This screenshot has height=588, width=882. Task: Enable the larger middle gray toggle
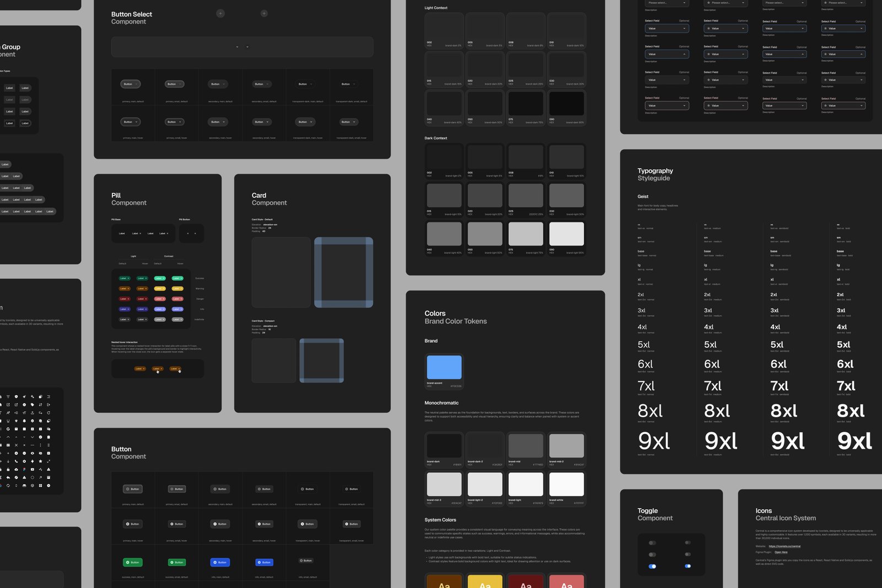point(653,555)
